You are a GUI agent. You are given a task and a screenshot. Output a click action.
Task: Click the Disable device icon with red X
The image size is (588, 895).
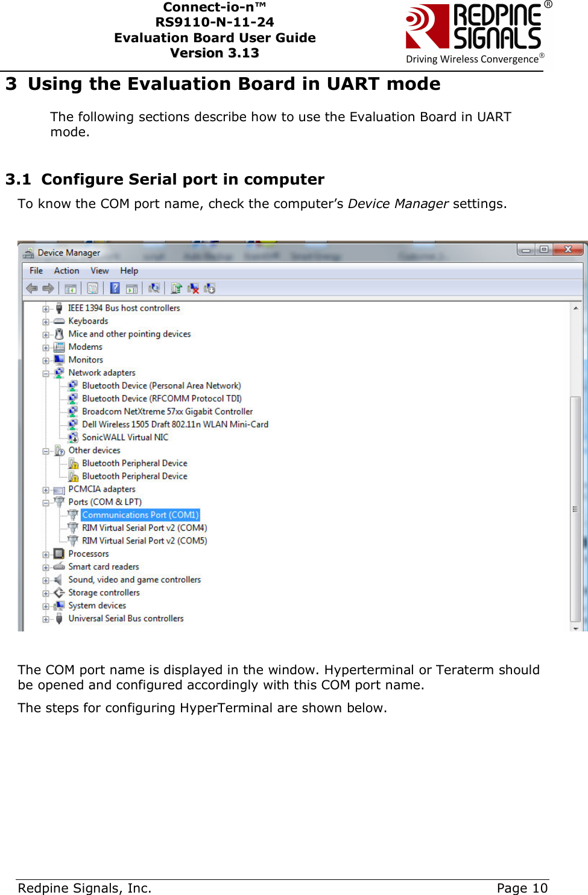coord(193,288)
